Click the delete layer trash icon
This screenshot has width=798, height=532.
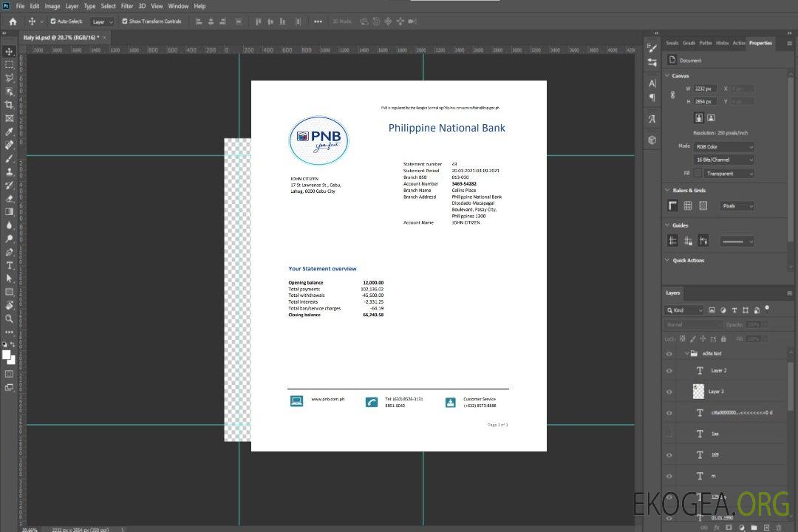(x=779, y=528)
